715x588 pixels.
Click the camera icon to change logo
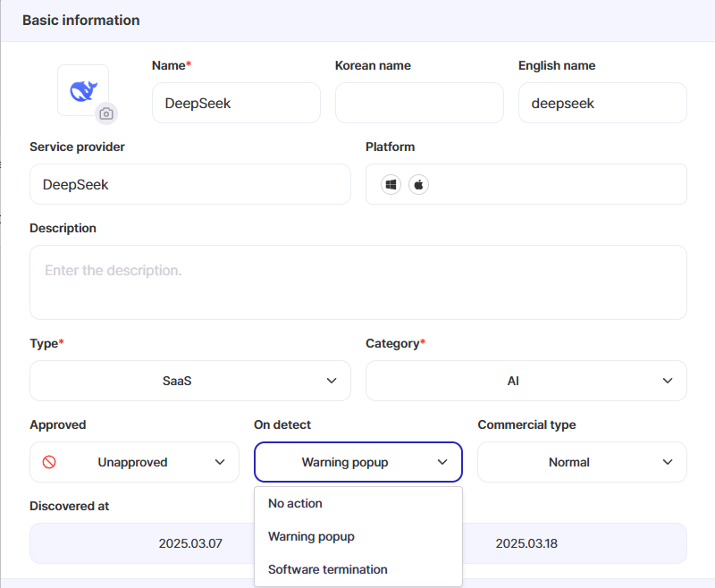coord(106,113)
